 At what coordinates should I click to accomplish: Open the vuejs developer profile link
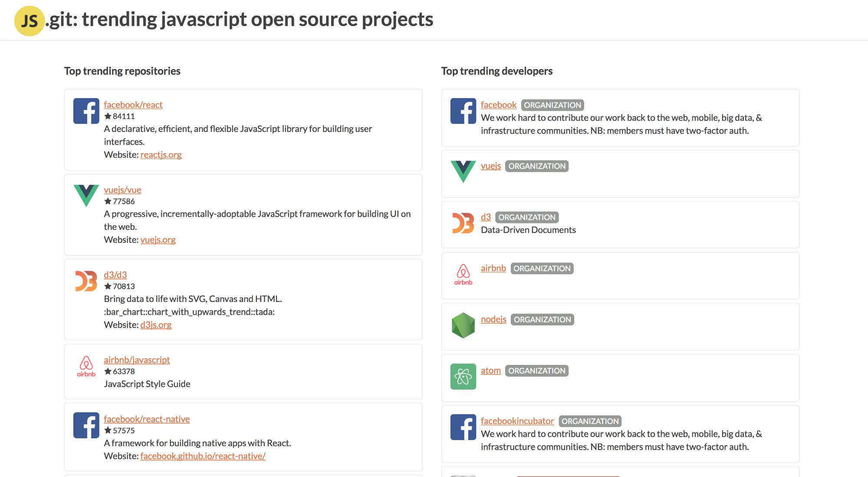click(491, 166)
